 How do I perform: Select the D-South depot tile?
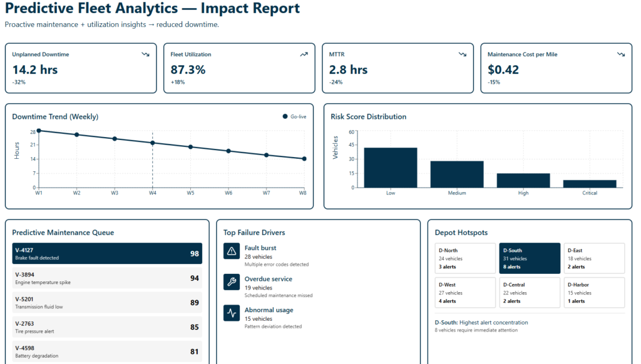click(x=529, y=258)
